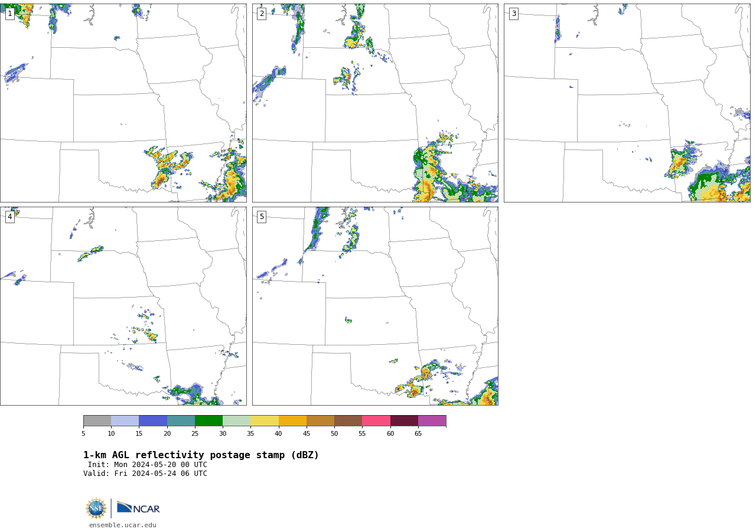Click the '1-km AGL reflectivity postage stamp (dBZ)' title

[201, 455]
